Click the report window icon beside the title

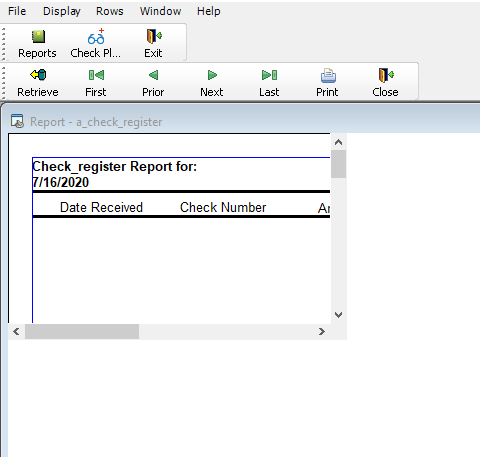pyautogui.click(x=17, y=121)
